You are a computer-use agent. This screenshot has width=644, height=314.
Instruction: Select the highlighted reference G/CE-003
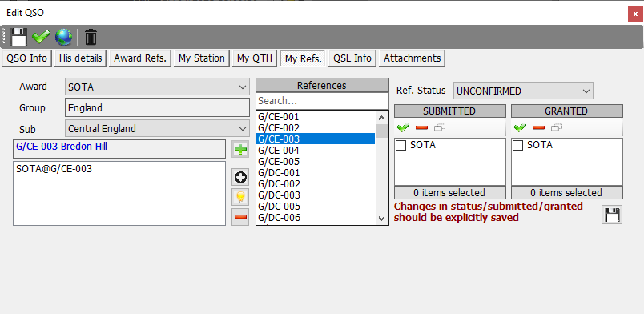[x=316, y=139]
